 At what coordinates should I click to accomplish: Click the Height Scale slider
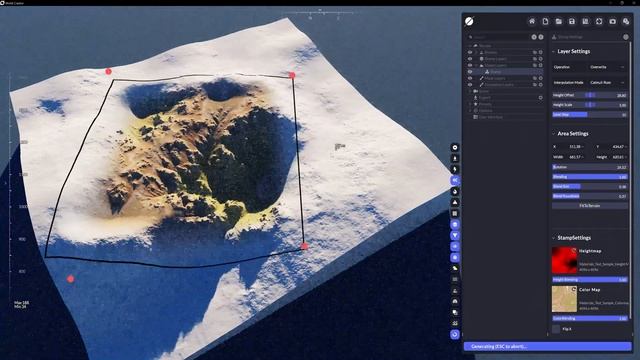click(x=590, y=105)
